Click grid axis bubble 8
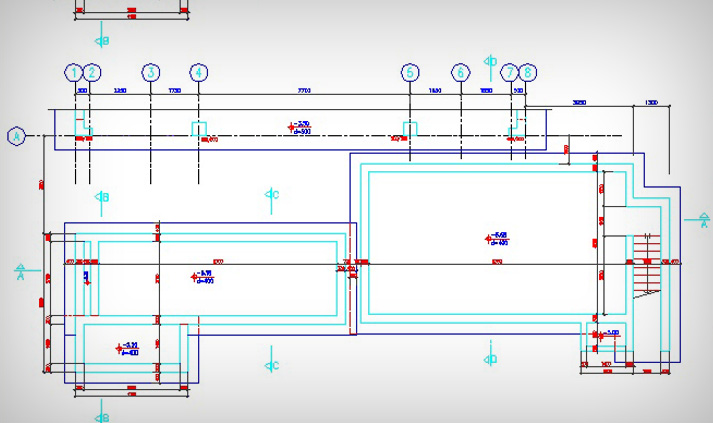The image size is (713, 423). point(528,72)
